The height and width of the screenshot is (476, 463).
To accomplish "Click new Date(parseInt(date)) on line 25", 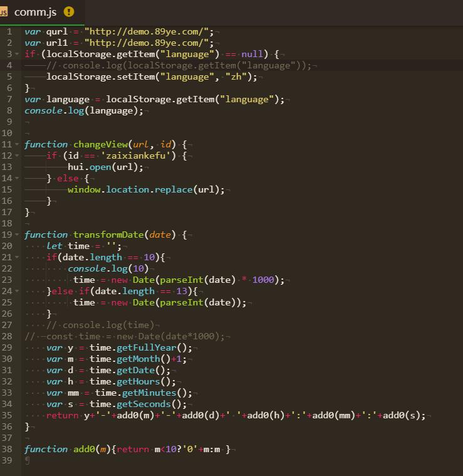I will coord(176,302).
